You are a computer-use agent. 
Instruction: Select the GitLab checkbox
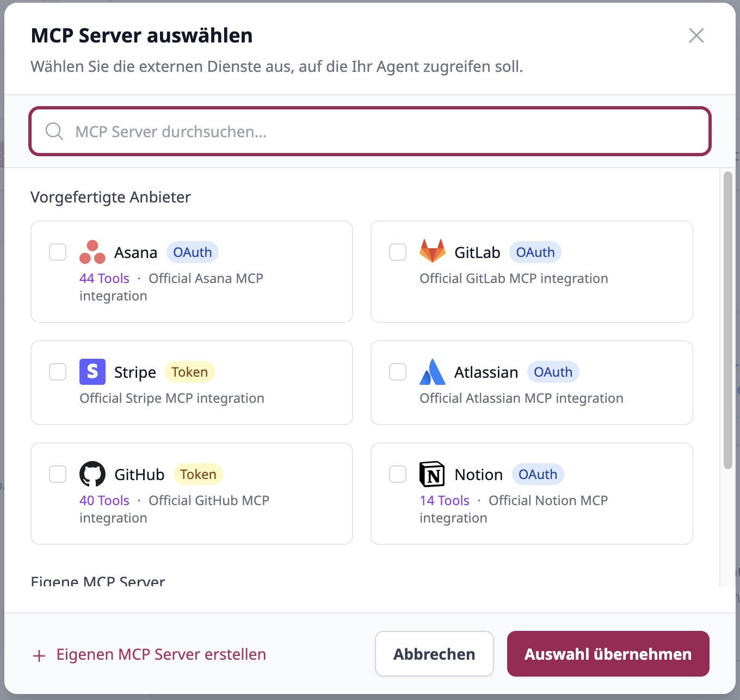tap(397, 252)
